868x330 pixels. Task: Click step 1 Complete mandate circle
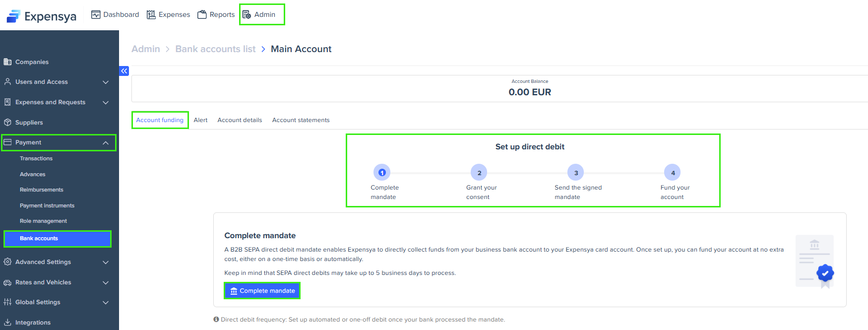[x=382, y=173]
